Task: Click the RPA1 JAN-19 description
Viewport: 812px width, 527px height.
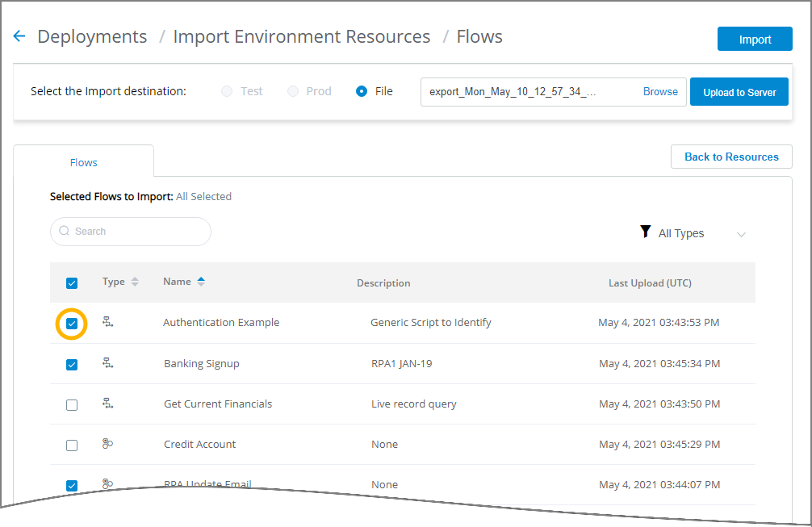Action: pyautogui.click(x=402, y=363)
